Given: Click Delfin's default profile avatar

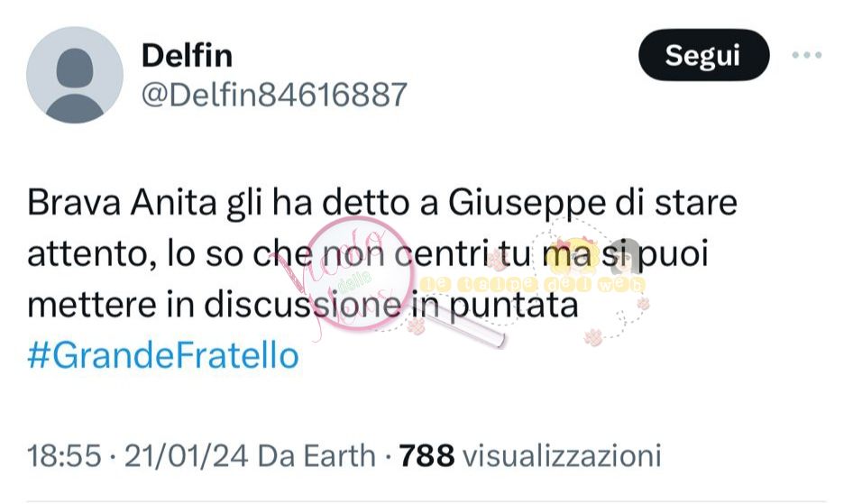Looking at the screenshot, I should [x=75, y=75].
